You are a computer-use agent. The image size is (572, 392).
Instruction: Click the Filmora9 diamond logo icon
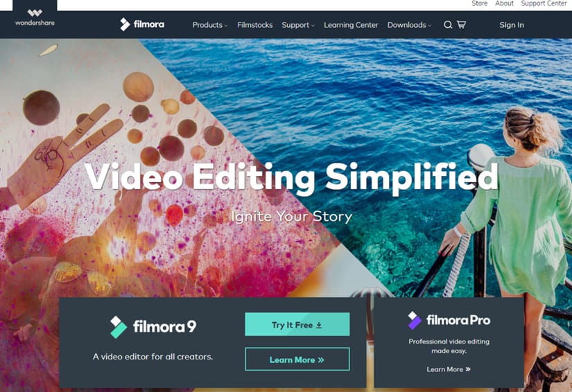tap(119, 327)
